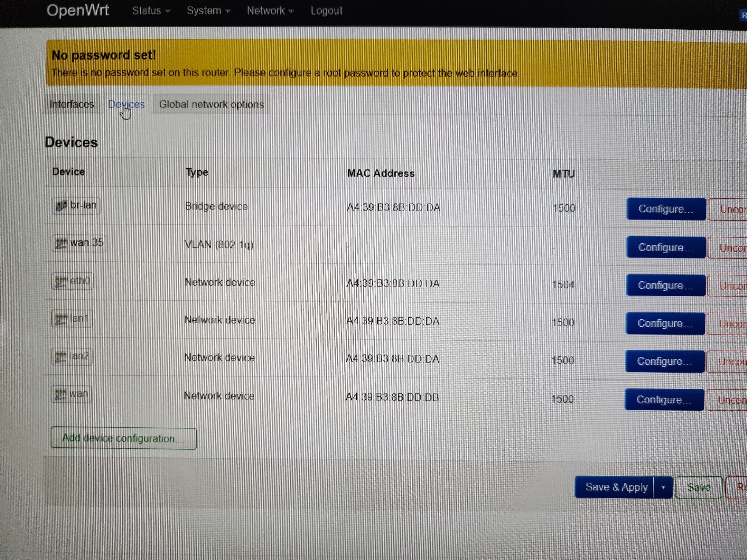Unconfigure the eth0 device
The width and height of the screenshot is (747, 560).
coord(727,286)
